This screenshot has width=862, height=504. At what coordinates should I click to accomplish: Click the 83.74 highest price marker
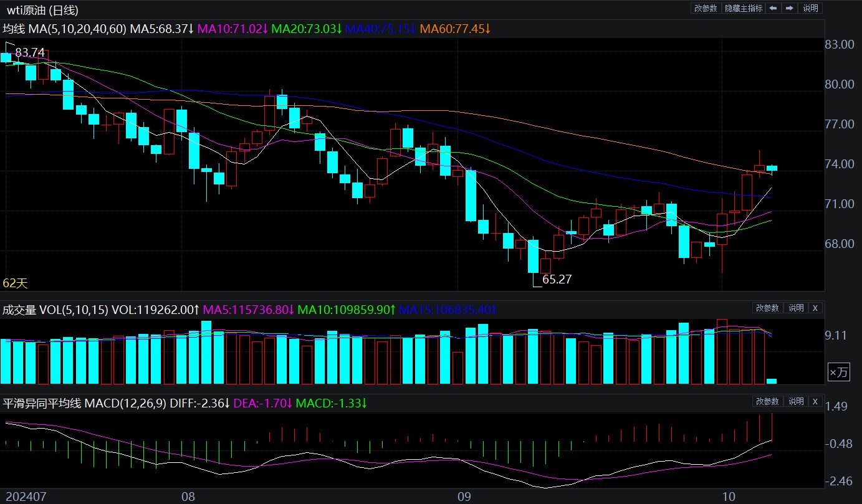(x=30, y=53)
